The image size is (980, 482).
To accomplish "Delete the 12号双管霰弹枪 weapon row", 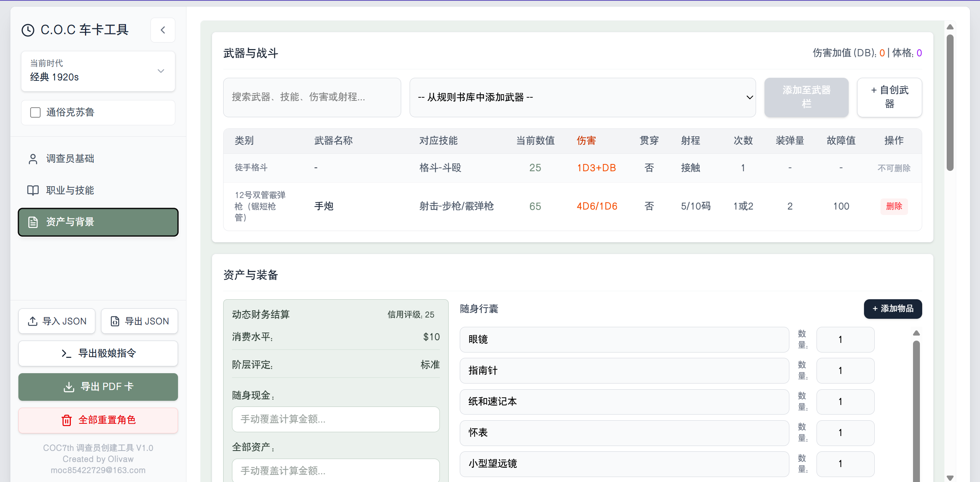I will (x=894, y=206).
